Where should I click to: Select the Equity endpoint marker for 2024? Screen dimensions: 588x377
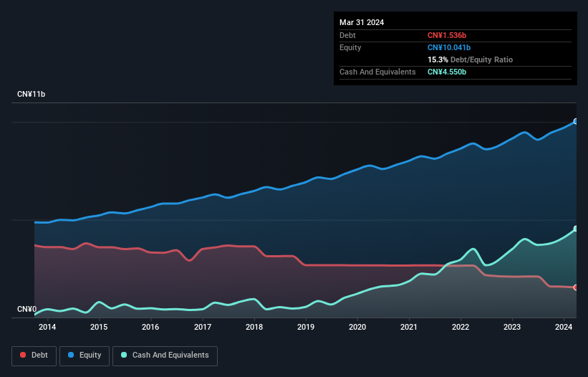coord(576,121)
